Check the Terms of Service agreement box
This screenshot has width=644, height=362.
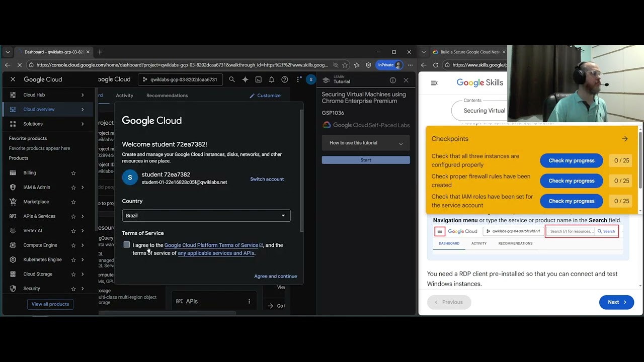[x=127, y=245]
